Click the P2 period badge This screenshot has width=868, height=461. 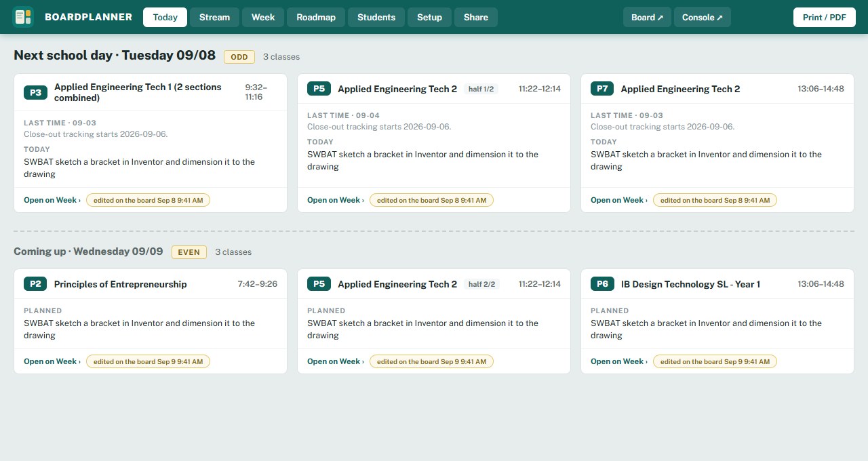(x=35, y=284)
